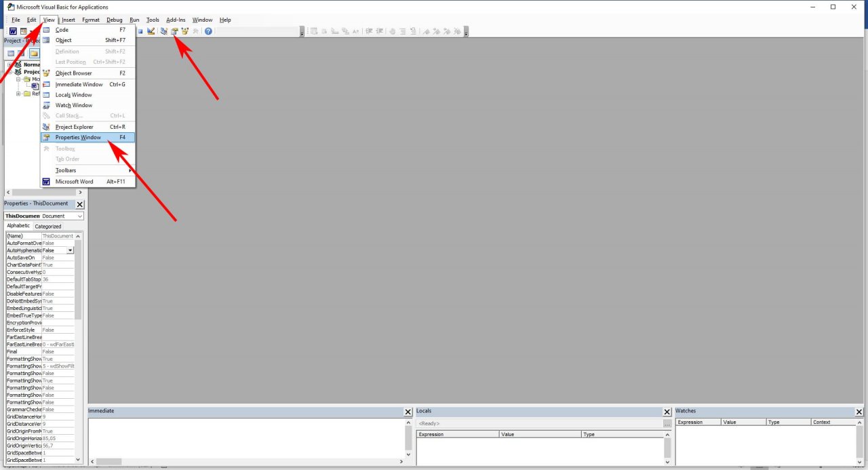Close the Immediate window
The image size is (868, 470).
coord(408,412)
